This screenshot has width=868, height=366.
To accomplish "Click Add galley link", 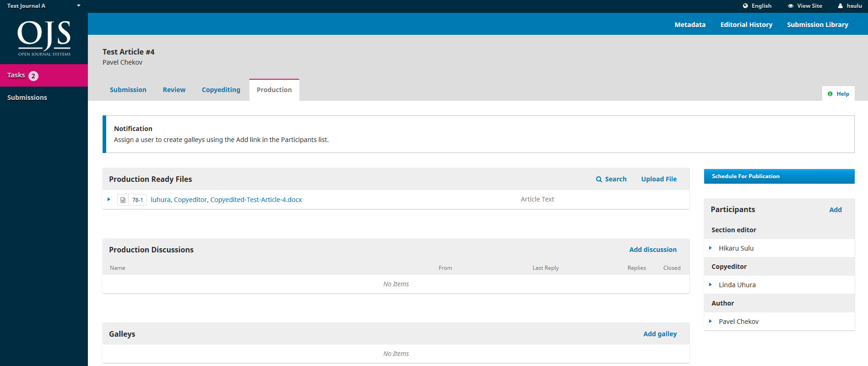I will coord(660,334).
